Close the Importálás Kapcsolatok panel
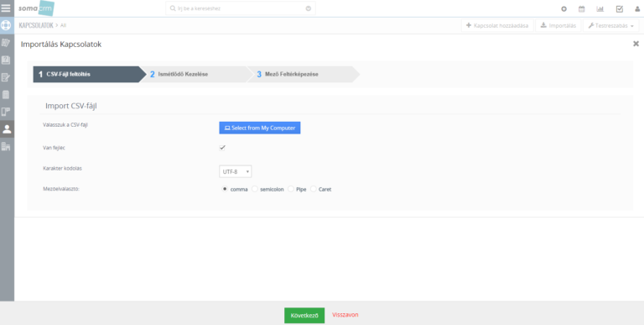 click(636, 44)
